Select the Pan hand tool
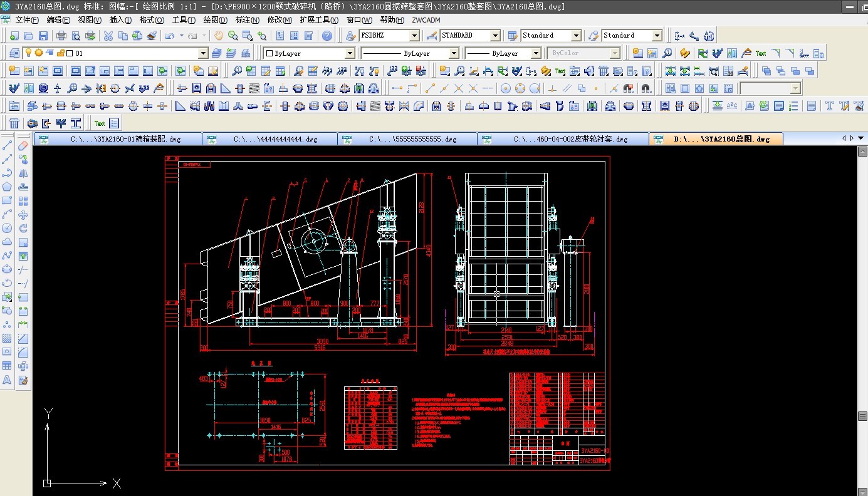The image size is (868, 496). tap(219, 36)
